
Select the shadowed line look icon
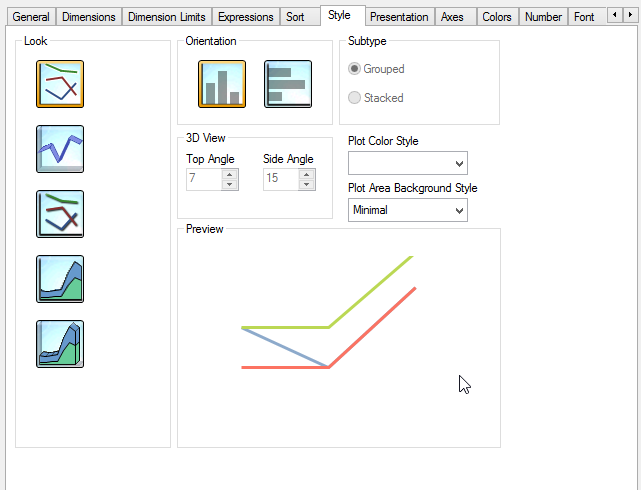(60, 214)
